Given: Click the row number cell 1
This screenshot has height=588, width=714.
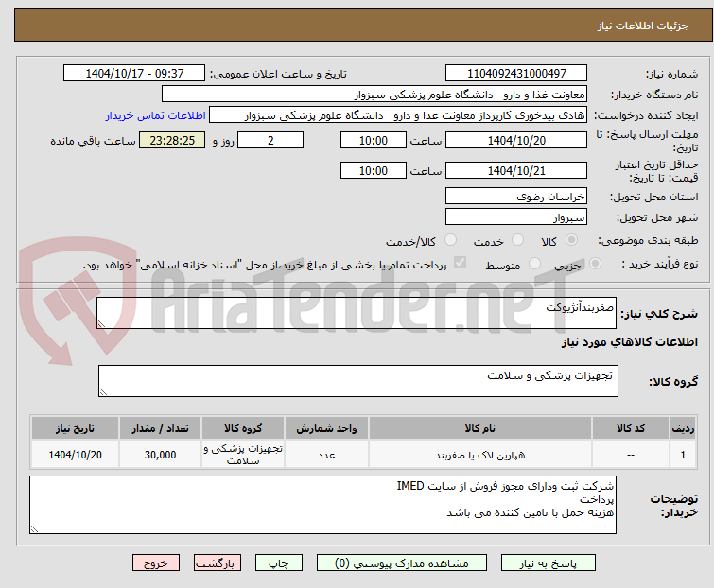Looking at the screenshot, I should (x=683, y=455).
